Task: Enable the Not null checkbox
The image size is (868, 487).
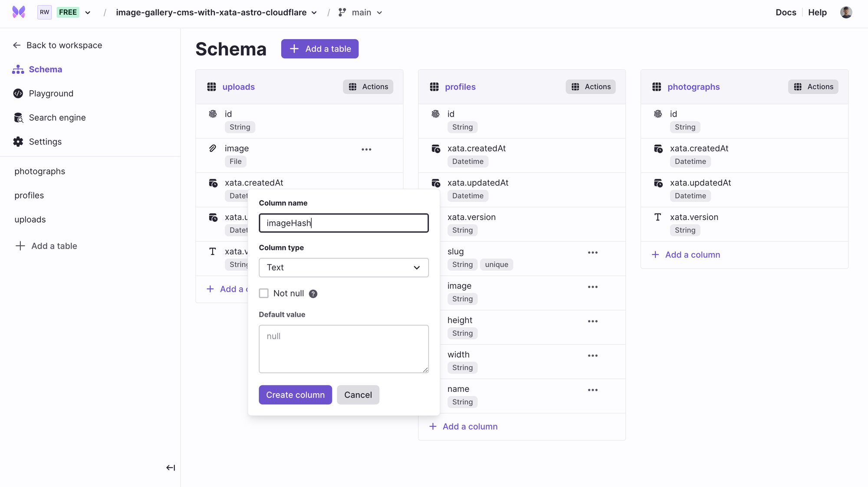Action: tap(264, 293)
